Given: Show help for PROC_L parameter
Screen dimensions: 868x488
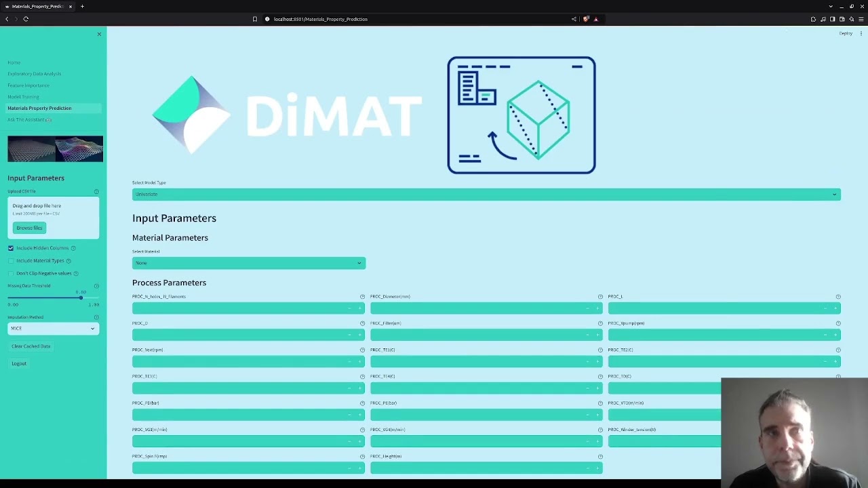Looking at the screenshot, I should click(x=838, y=297).
